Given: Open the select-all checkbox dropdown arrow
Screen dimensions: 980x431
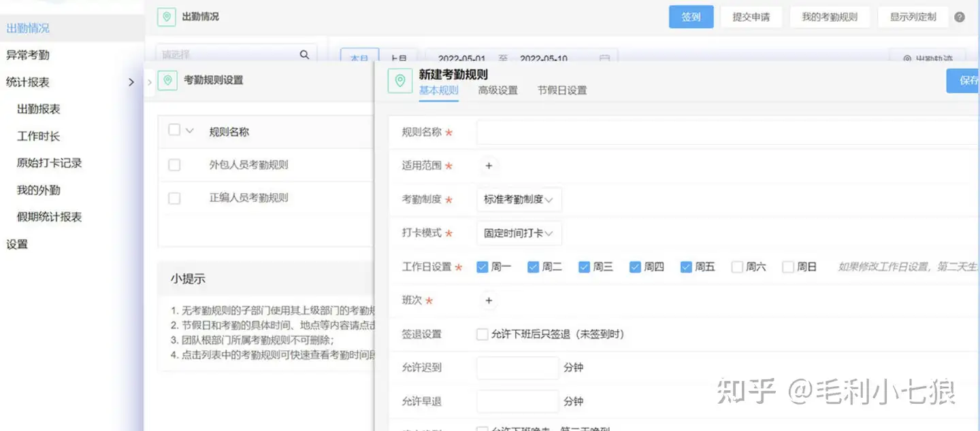Looking at the screenshot, I should click(x=189, y=131).
